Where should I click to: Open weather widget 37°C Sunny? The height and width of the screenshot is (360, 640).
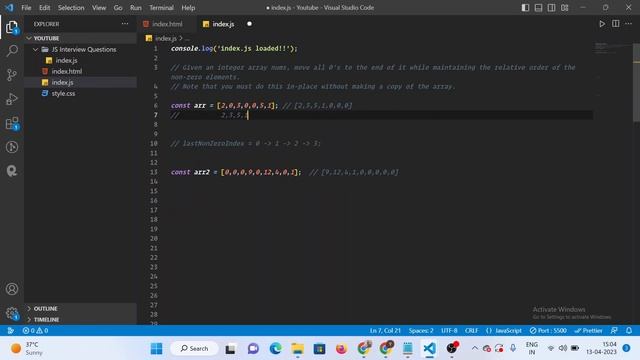[27, 349]
